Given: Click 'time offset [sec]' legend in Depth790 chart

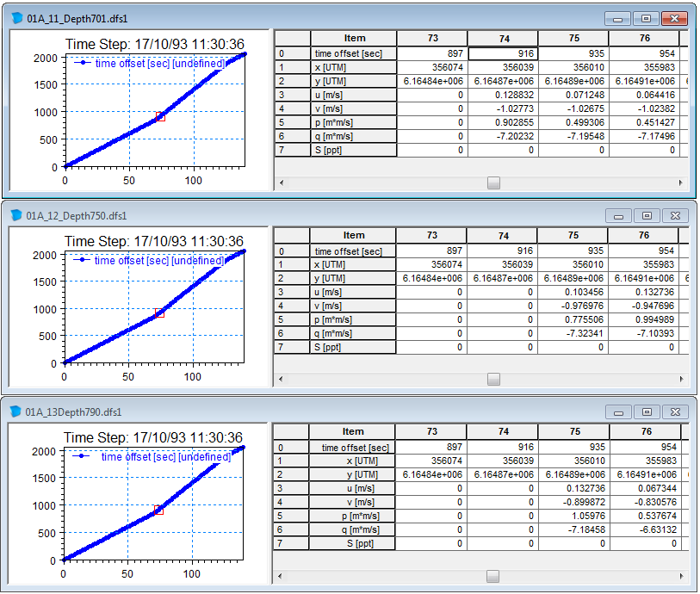Looking at the screenshot, I should tap(165, 457).
